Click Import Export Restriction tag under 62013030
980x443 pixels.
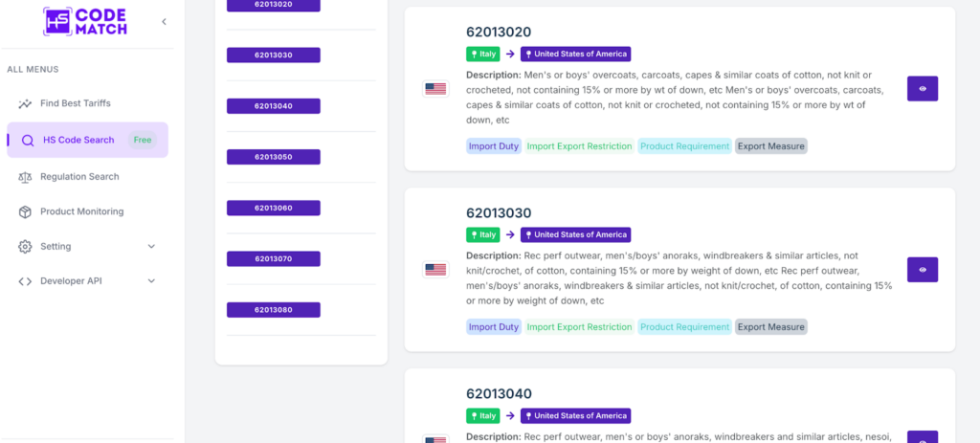(579, 327)
